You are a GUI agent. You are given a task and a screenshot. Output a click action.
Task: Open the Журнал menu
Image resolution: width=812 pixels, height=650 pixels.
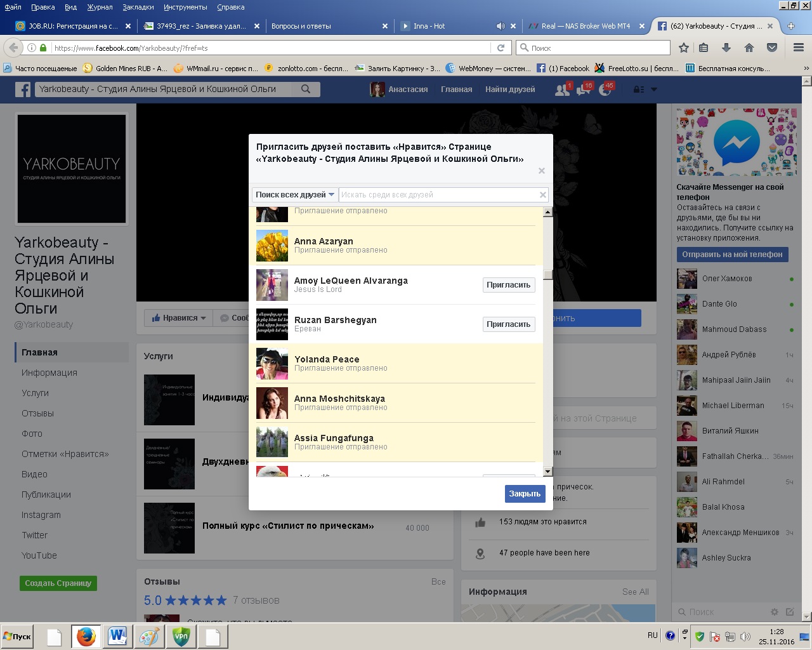(x=100, y=7)
